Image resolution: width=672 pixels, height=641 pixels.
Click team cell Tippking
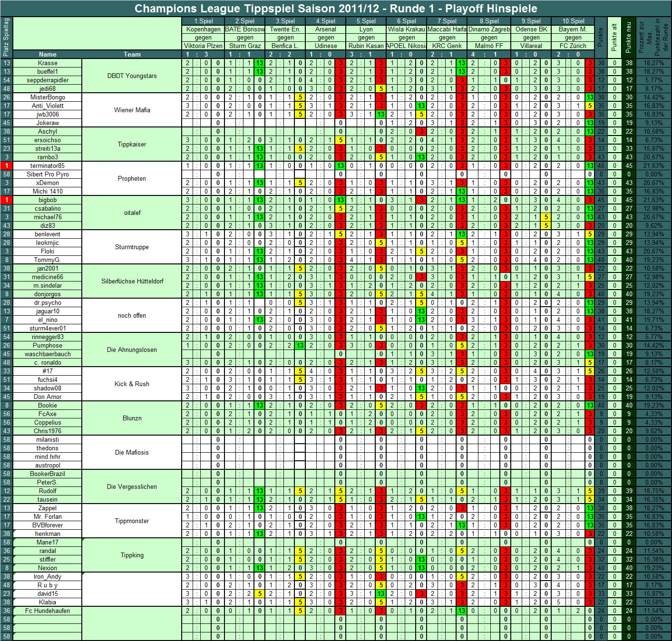[132, 555]
